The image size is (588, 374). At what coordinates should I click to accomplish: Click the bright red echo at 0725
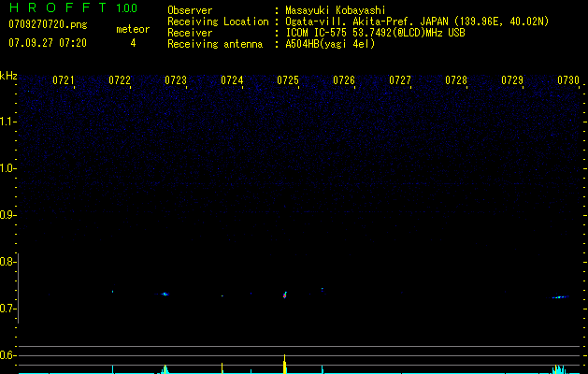click(284, 295)
